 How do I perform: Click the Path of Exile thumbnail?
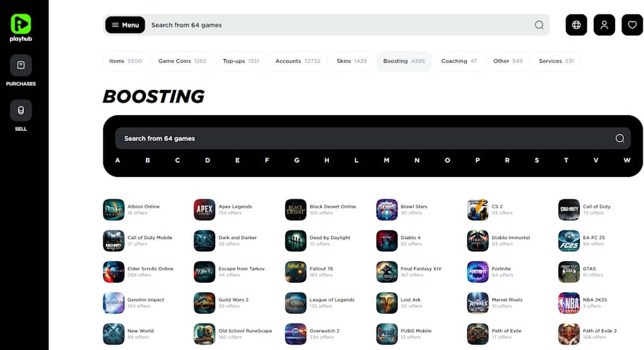(478, 334)
